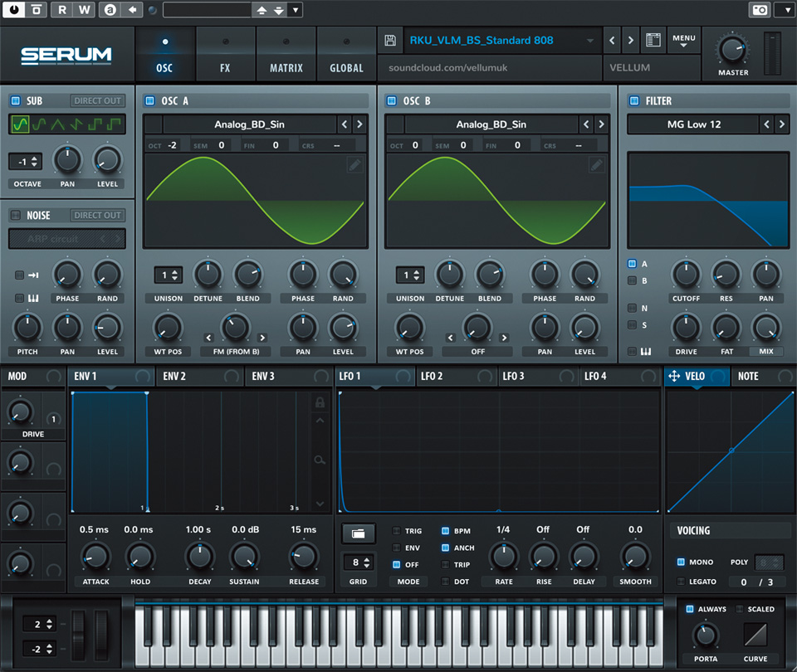The width and height of the screenshot is (797, 672).
Task: Go to next preset arrow
Action: point(631,40)
